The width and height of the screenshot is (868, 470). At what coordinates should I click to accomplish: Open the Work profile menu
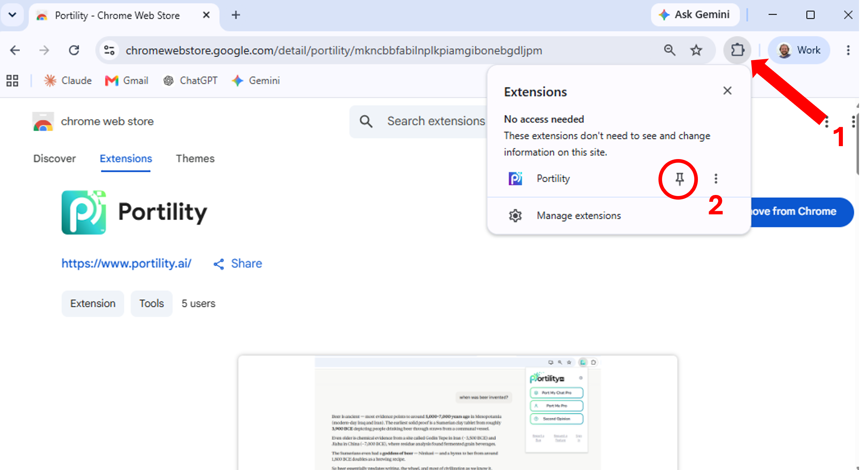(x=798, y=50)
